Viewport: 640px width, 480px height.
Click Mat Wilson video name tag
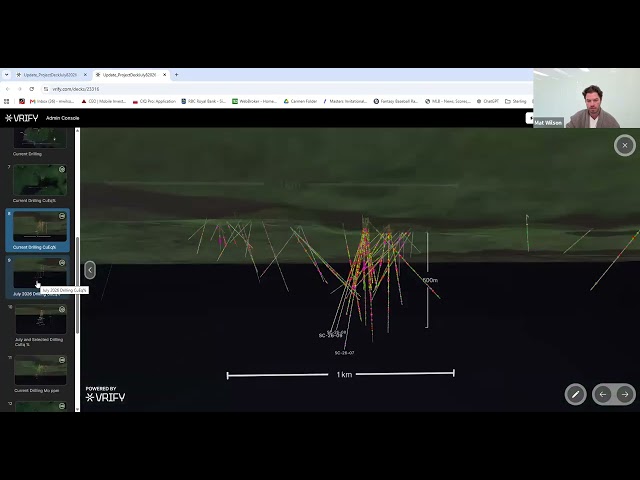pyautogui.click(x=548, y=122)
